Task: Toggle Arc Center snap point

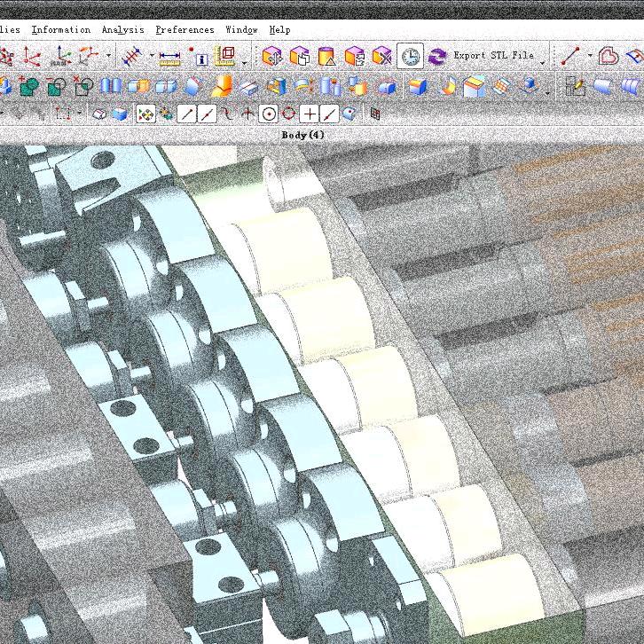Action: [268, 114]
